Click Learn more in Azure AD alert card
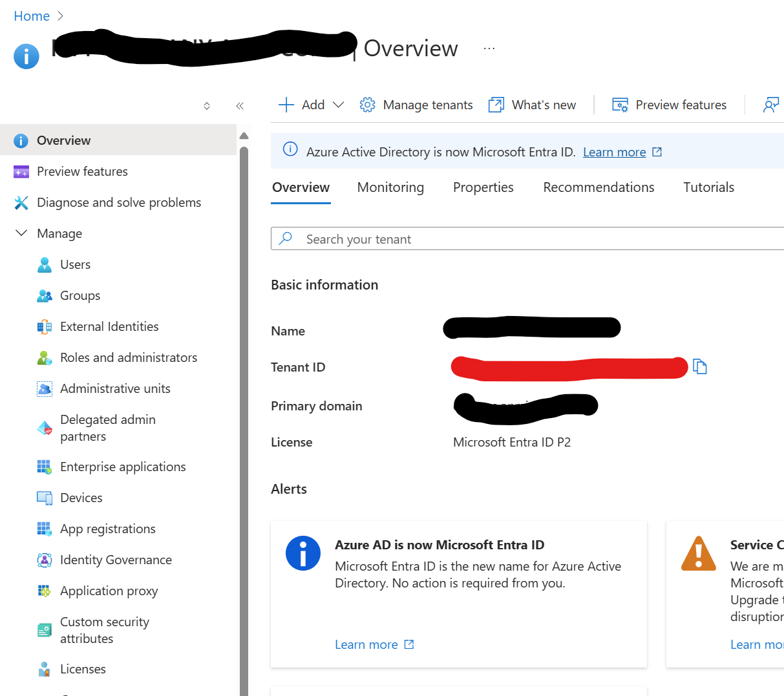This screenshot has width=784, height=696. [366, 644]
